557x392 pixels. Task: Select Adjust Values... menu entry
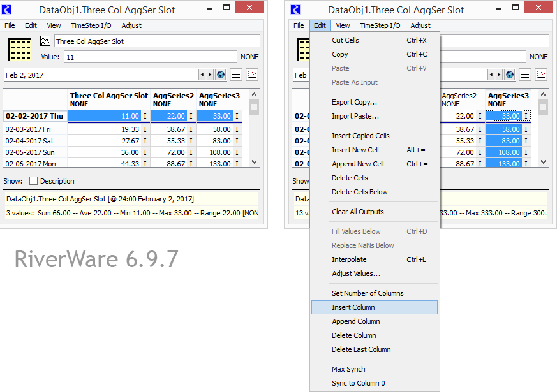click(375, 273)
